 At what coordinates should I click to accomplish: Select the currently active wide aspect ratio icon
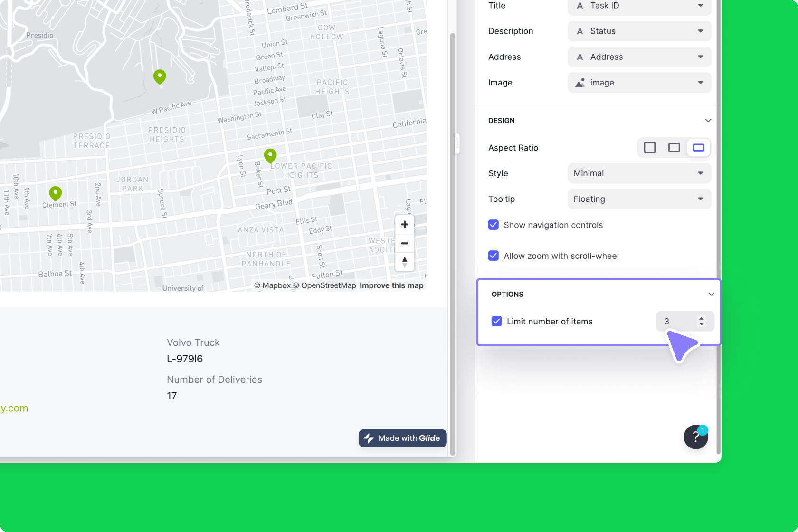click(698, 147)
